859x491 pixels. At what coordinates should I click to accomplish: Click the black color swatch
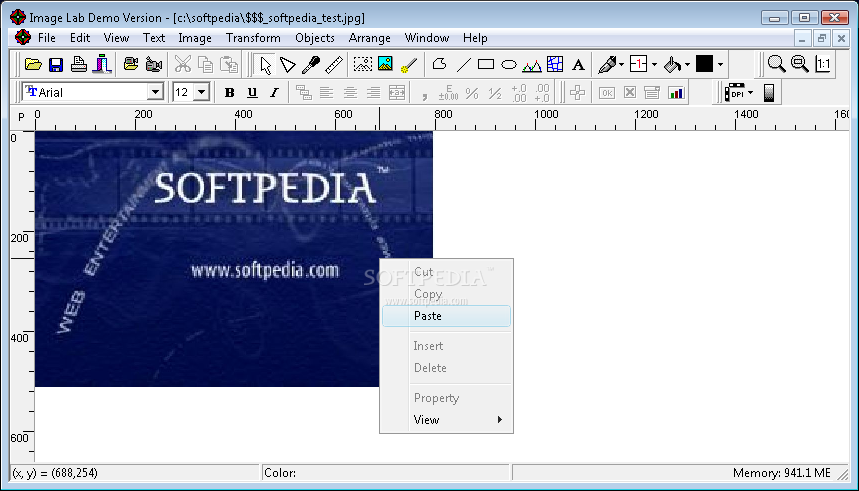pos(705,64)
